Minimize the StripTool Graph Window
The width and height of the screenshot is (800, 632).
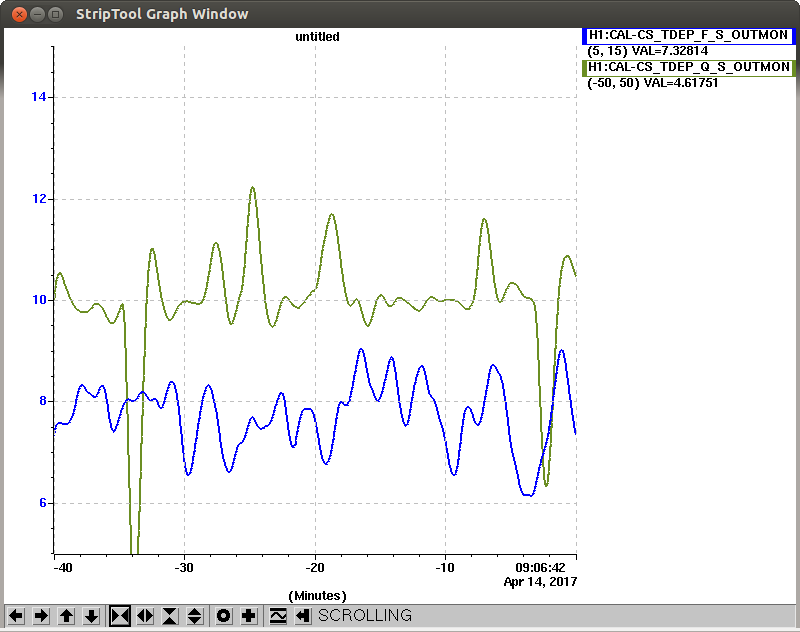(37, 14)
